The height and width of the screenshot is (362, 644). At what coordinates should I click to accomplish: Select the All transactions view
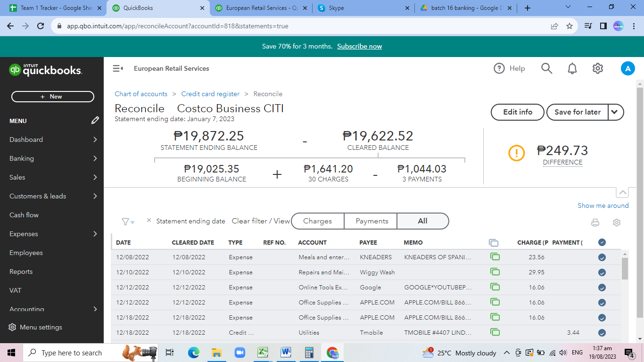(x=423, y=221)
